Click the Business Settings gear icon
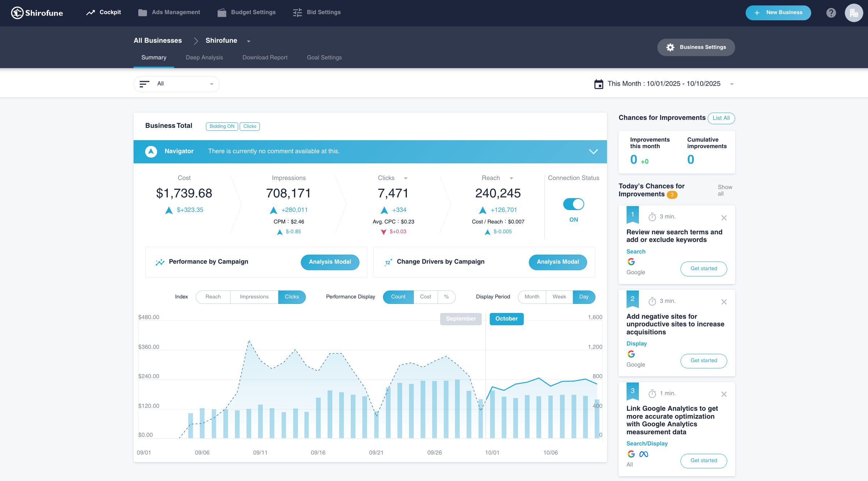Viewport: 868px width, 481px height. click(670, 47)
